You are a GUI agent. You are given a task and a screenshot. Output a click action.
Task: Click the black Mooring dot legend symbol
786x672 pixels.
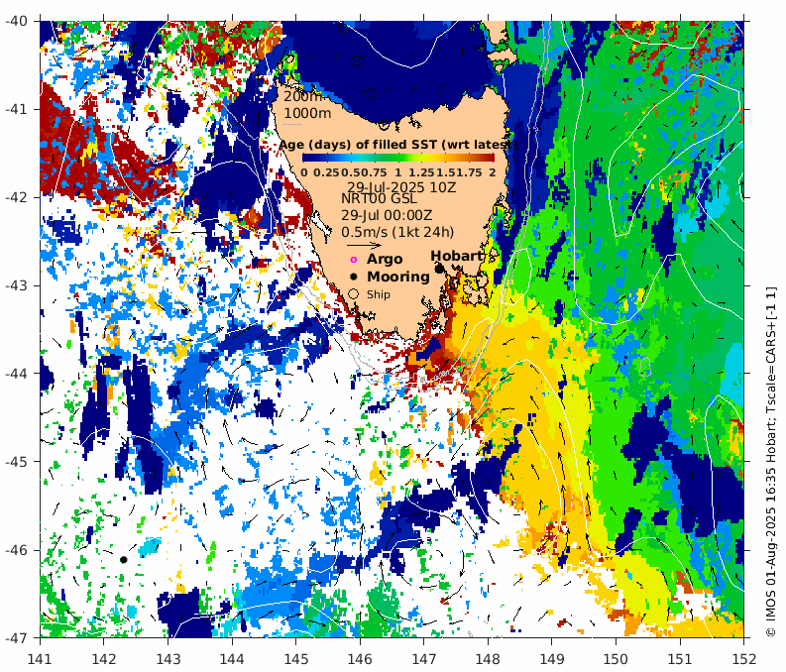354,277
